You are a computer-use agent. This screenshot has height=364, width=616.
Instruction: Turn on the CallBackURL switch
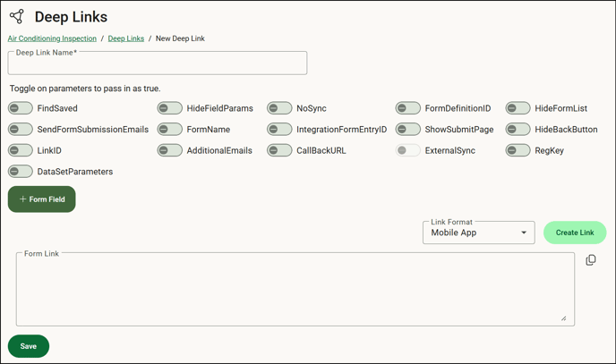tap(279, 150)
